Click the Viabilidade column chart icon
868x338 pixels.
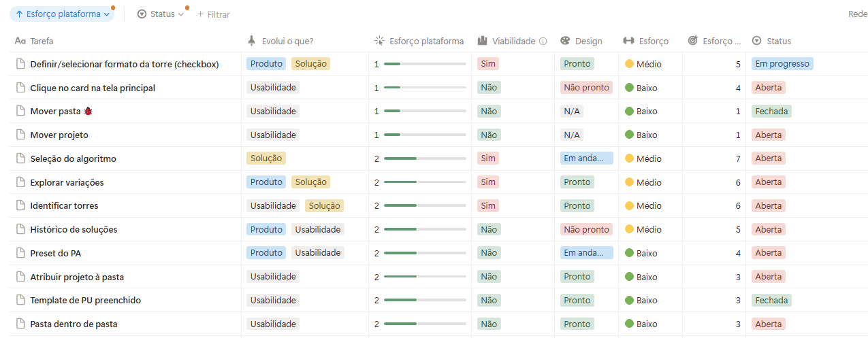[482, 41]
